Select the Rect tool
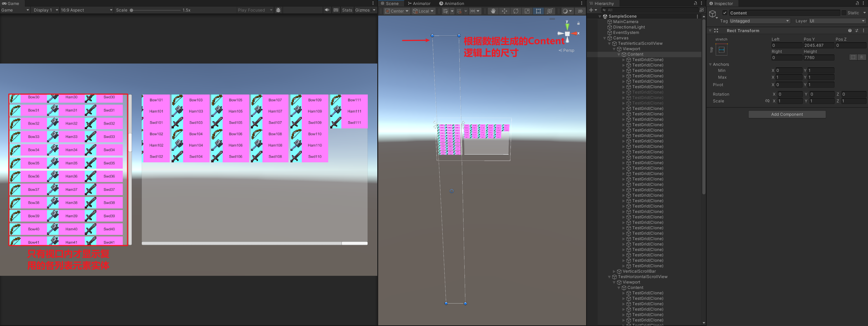The width and height of the screenshot is (868, 326). (x=538, y=11)
